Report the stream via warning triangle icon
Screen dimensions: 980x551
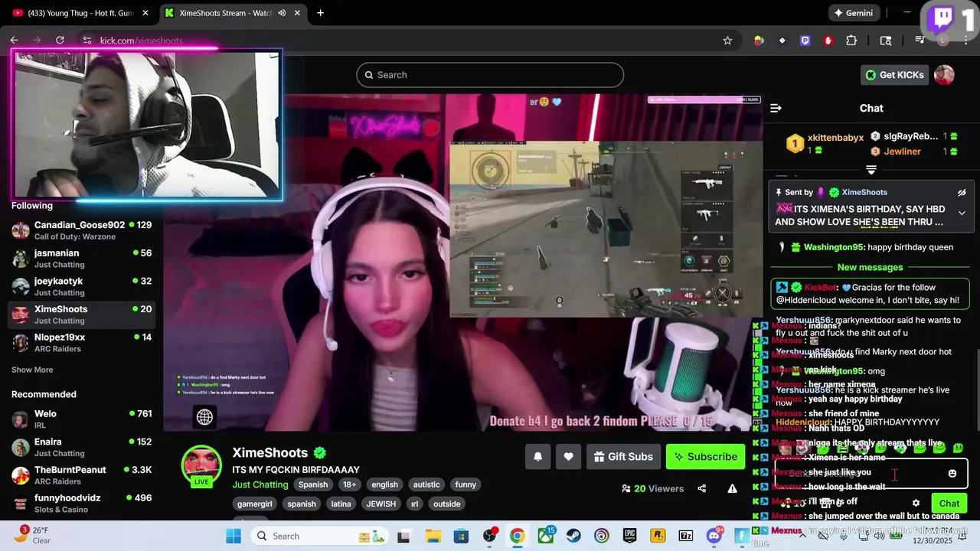(732, 488)
